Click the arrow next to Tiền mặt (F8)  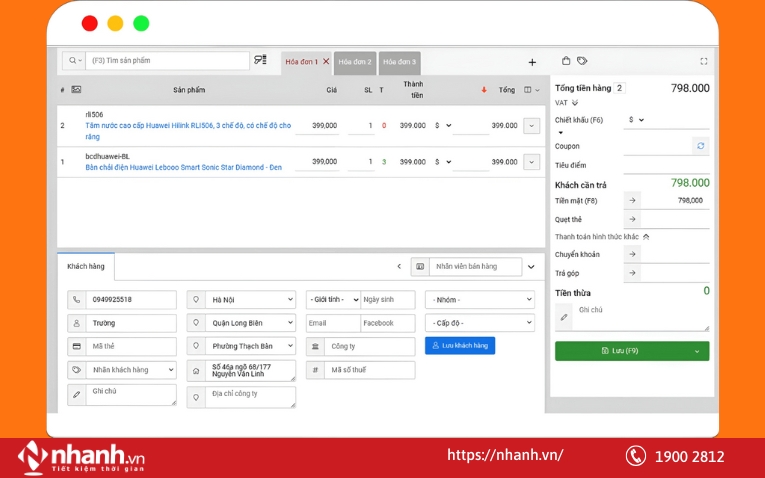coord(632,200)
